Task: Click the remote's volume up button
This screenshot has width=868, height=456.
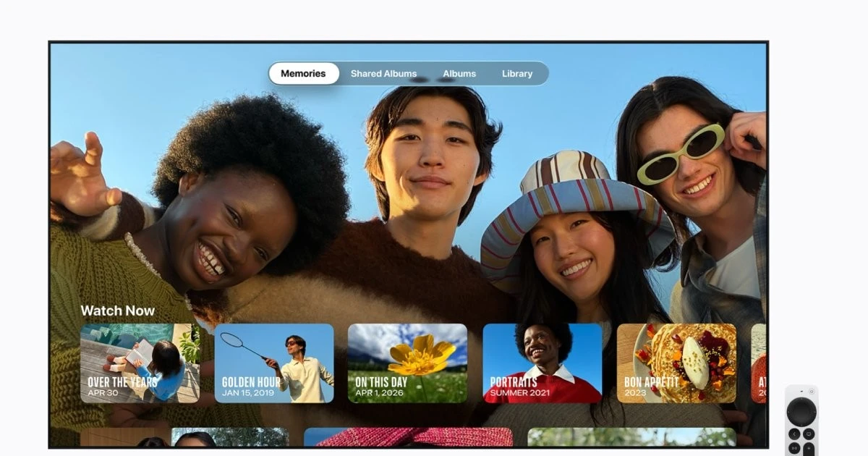Action: click(809, 449)
